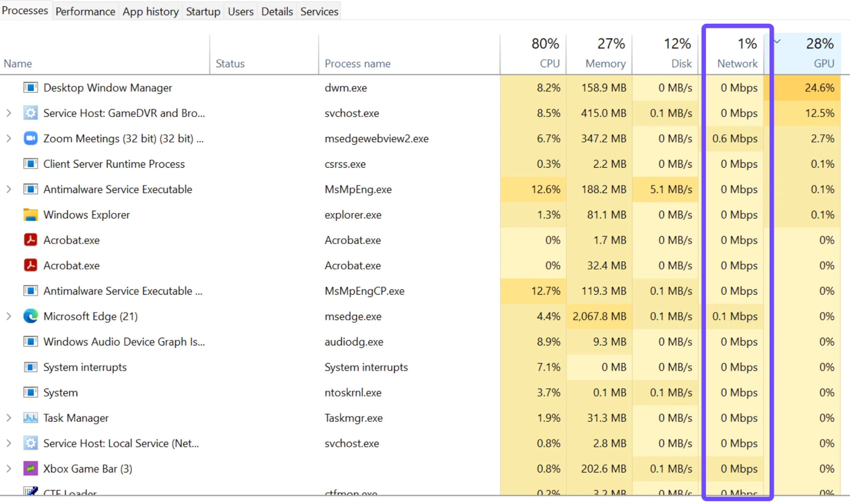The height and width of the screenshot is (504, 850).
Task: Click the "0.6 Mbps" network value
Action: point(735,139)
